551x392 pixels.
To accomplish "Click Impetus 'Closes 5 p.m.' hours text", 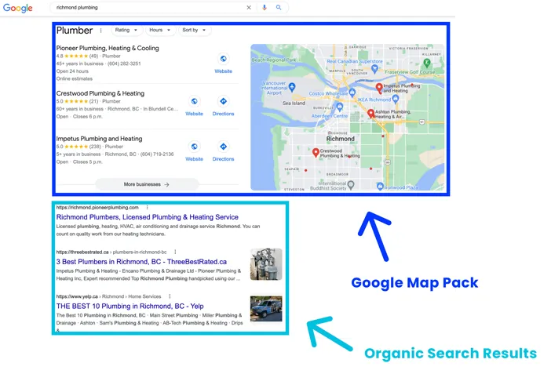I will pyautogui.click(x=87, y=162).
